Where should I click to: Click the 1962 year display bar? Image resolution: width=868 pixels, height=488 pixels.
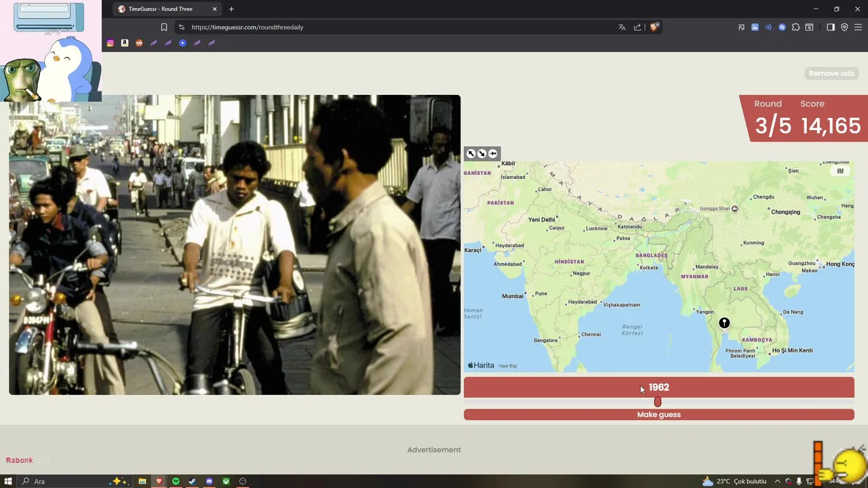(x=658, y=388)
